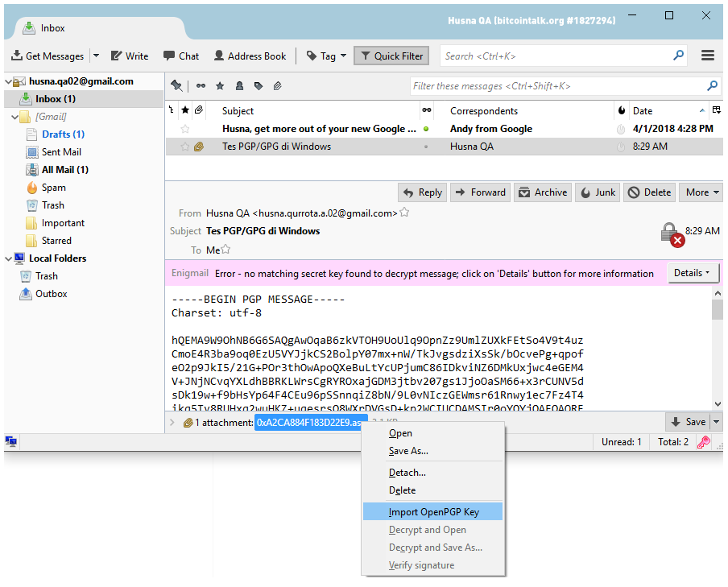Sort by the attachment column header
Image resolution: width=728 pixels, height=587 pixels.
(199, 110)
